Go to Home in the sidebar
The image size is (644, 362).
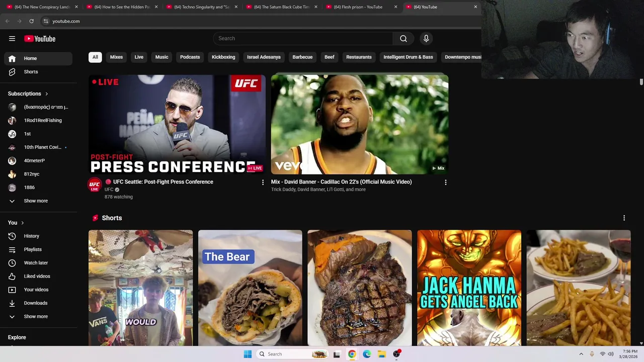coord(38,58)
